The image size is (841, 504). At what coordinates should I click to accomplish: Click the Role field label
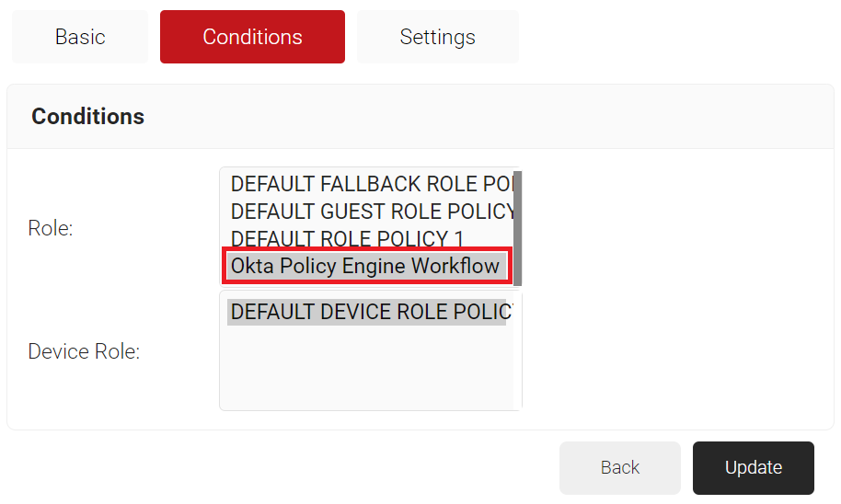click(51, 228)
